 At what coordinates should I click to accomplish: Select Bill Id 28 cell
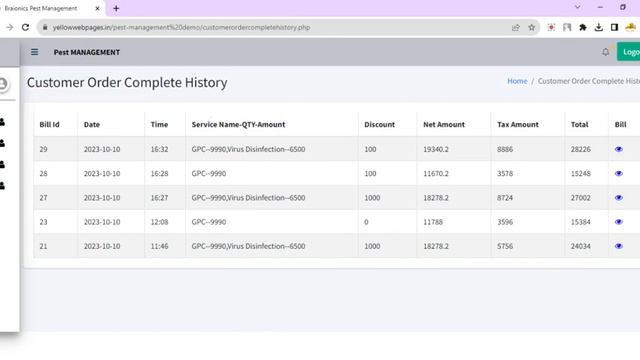(56, 173)
